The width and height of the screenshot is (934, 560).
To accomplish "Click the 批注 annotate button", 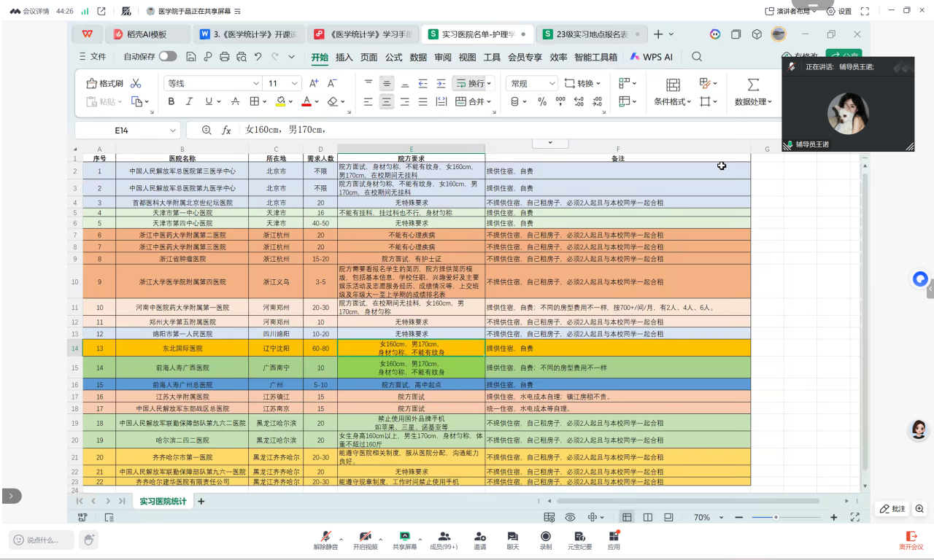I will click(x=892, y=509).
